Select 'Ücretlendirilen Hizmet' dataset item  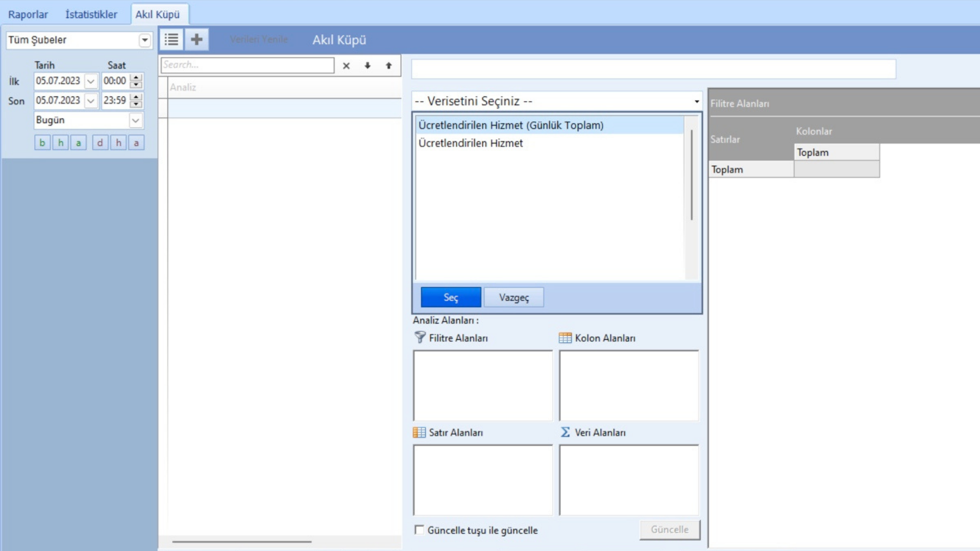471,143
